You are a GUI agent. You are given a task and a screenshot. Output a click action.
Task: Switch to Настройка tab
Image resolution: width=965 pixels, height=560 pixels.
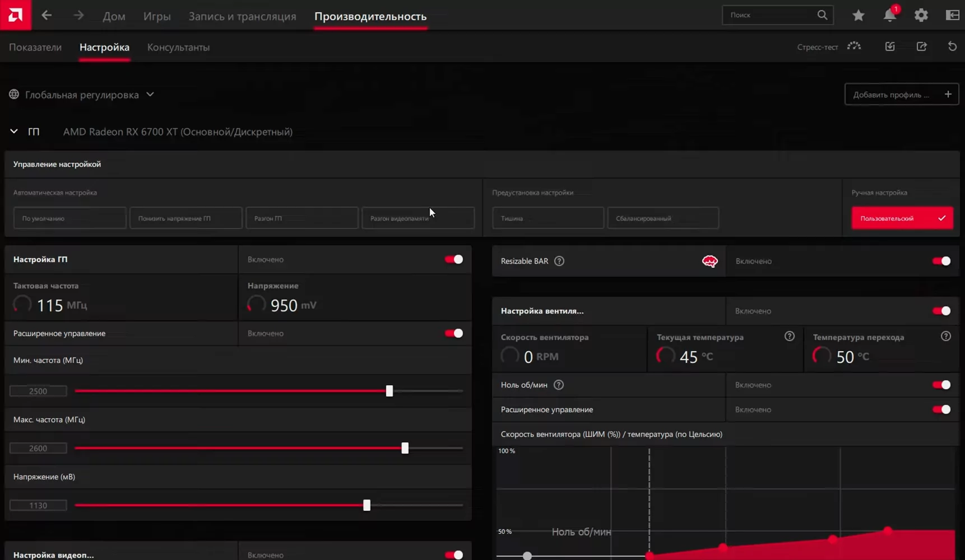point(104,47)
